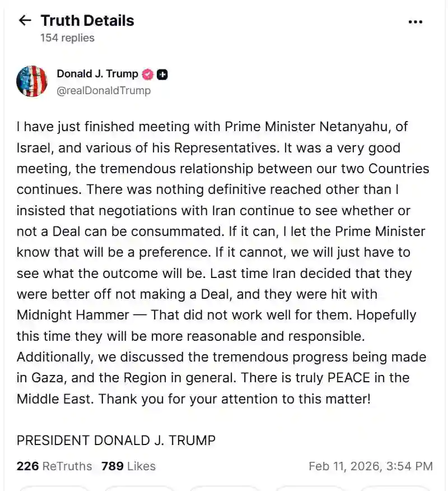Click the Feb 11, 2026 timestamp
Image resolution: width=448 pixels, height=491 pixels.
pos(371,466)
